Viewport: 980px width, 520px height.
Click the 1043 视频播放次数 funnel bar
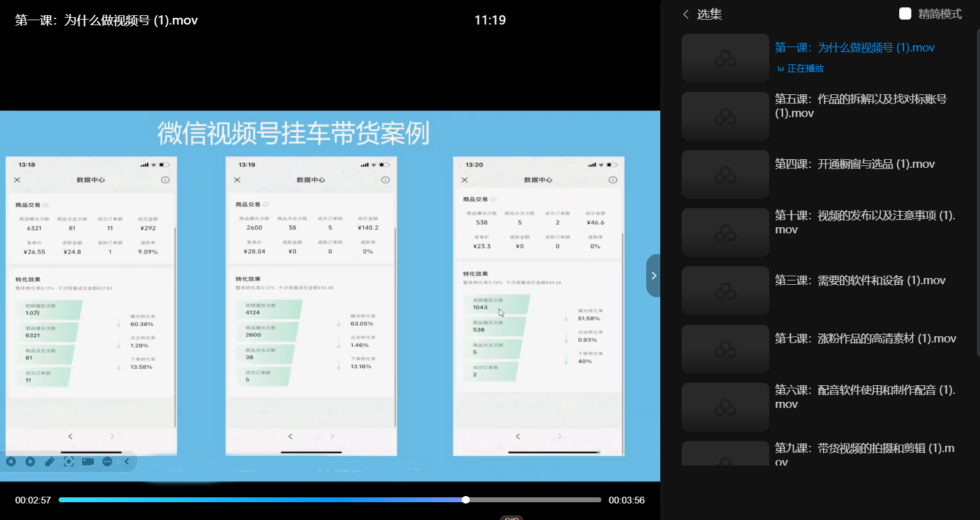(x=498, y=304)
